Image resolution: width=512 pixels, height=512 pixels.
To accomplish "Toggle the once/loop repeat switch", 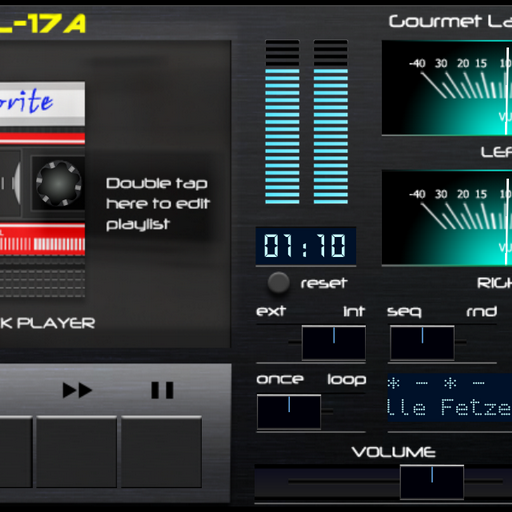I will [289, 412].
